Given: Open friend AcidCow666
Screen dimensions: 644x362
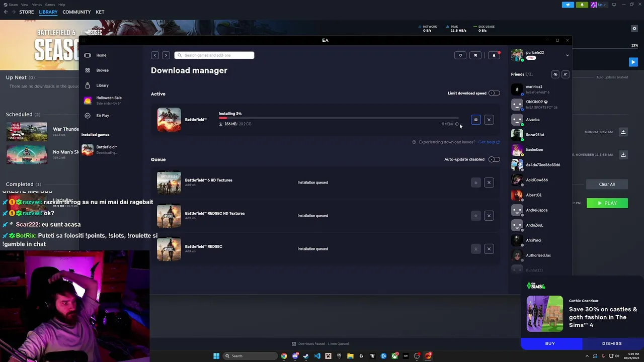Looking at the screenshot, I should point(537,180).
